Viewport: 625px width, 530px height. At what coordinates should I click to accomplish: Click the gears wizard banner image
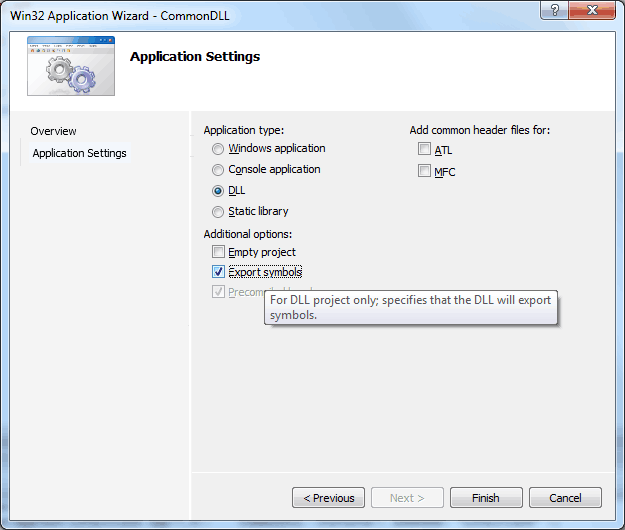tap(71, 66)
